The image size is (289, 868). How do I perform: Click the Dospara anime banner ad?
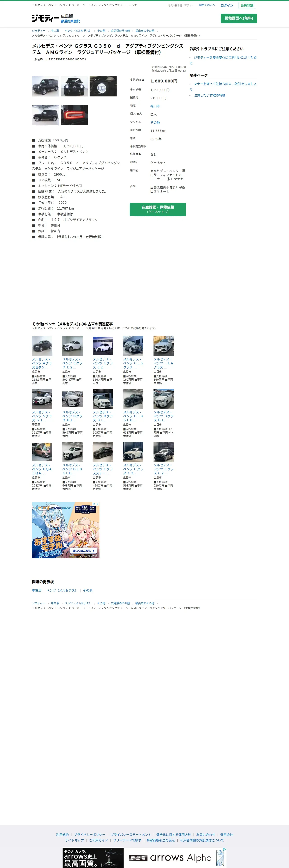(x=65, y=530)
